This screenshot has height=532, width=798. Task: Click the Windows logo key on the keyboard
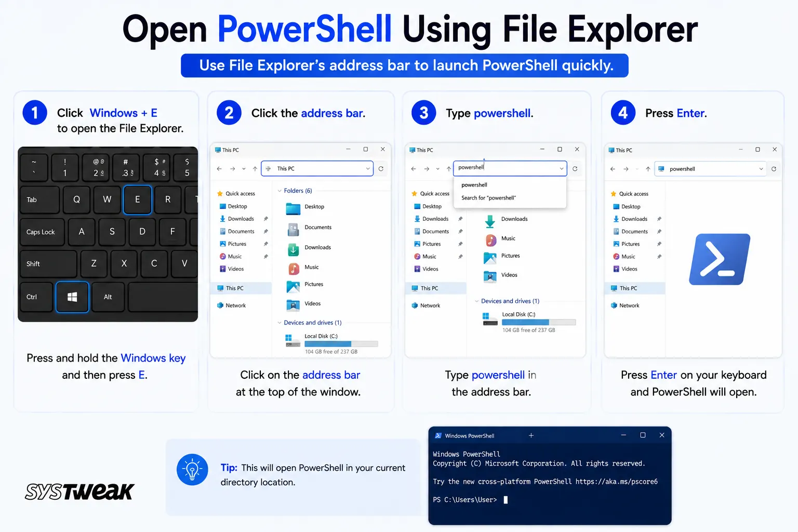[x=72, y=297]
